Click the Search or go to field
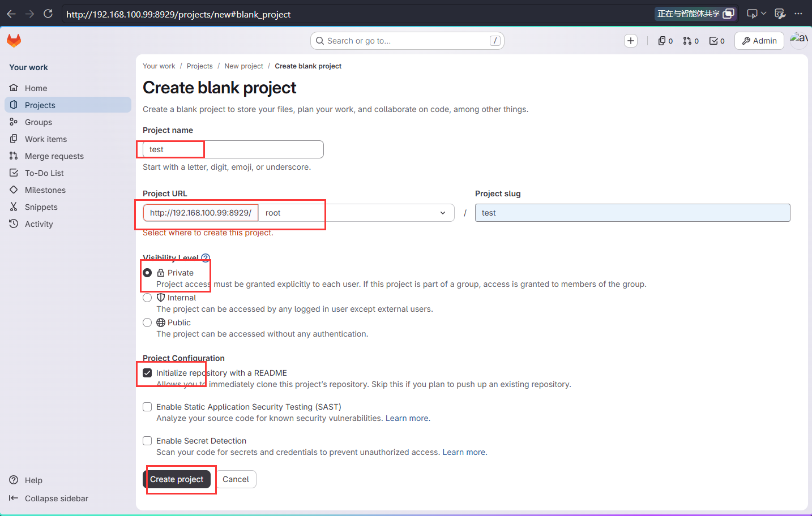 point(407,41)
